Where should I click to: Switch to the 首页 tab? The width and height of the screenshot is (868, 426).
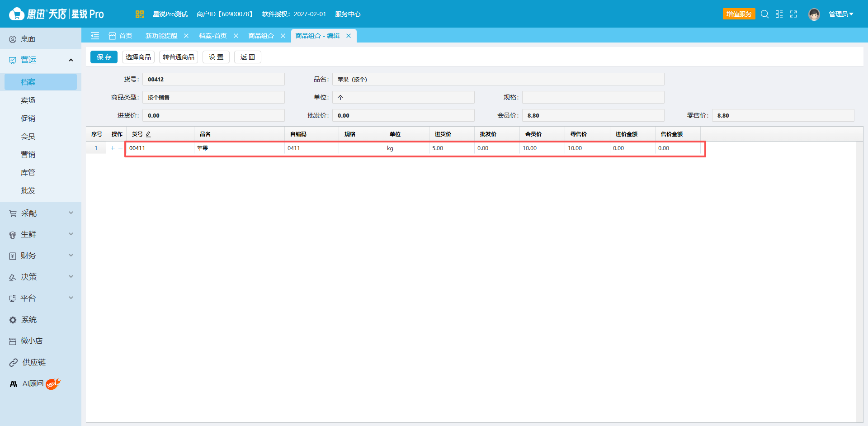[121, 36]
